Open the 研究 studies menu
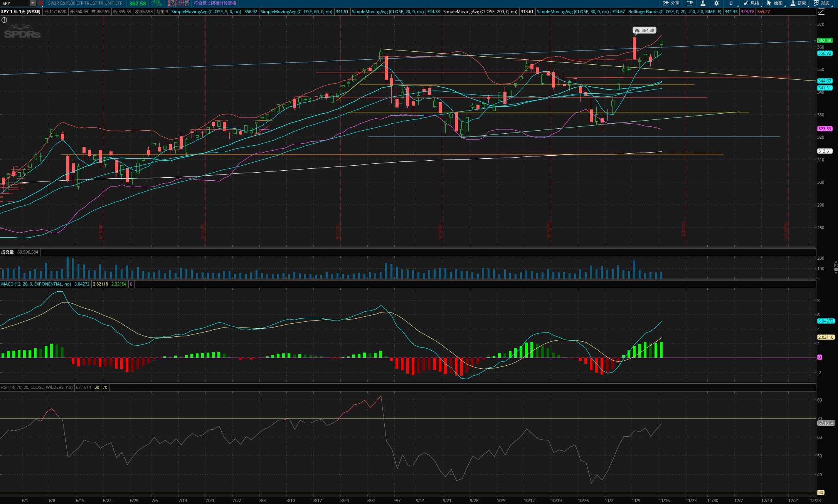 click(798, 3)
